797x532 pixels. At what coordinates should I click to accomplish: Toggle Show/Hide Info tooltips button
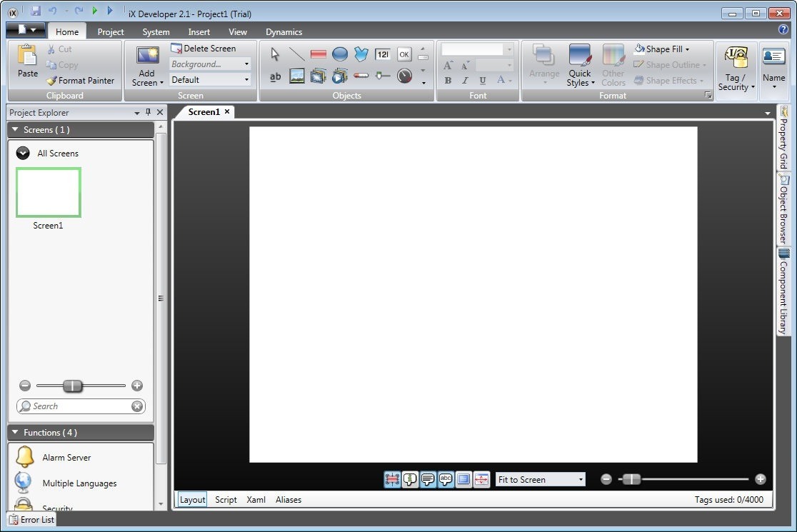click(410, 479)
